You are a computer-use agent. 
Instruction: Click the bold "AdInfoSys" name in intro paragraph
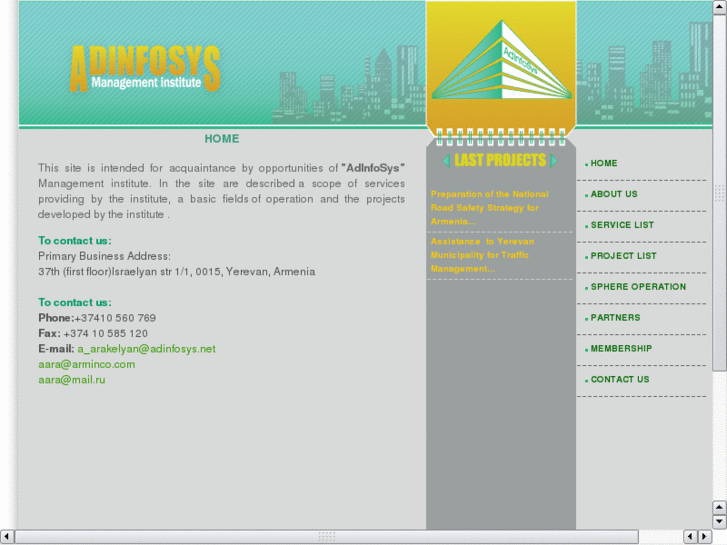click(x=373, y=168)
